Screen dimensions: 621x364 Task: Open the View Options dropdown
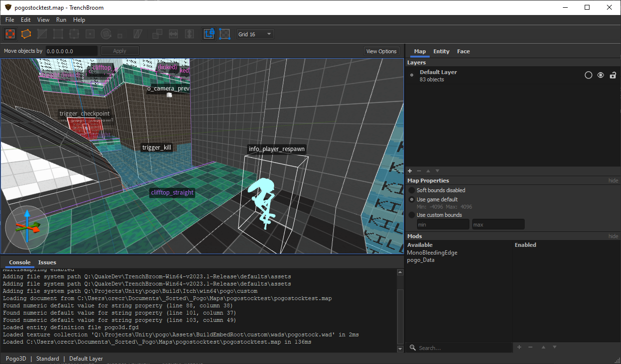(x=381, y=51)
